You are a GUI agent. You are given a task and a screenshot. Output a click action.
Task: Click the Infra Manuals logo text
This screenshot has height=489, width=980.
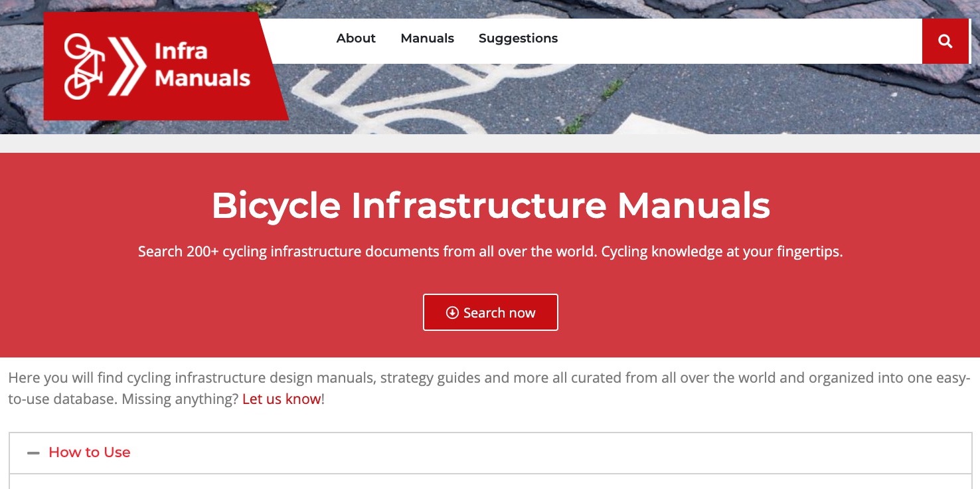coord(203,64)
